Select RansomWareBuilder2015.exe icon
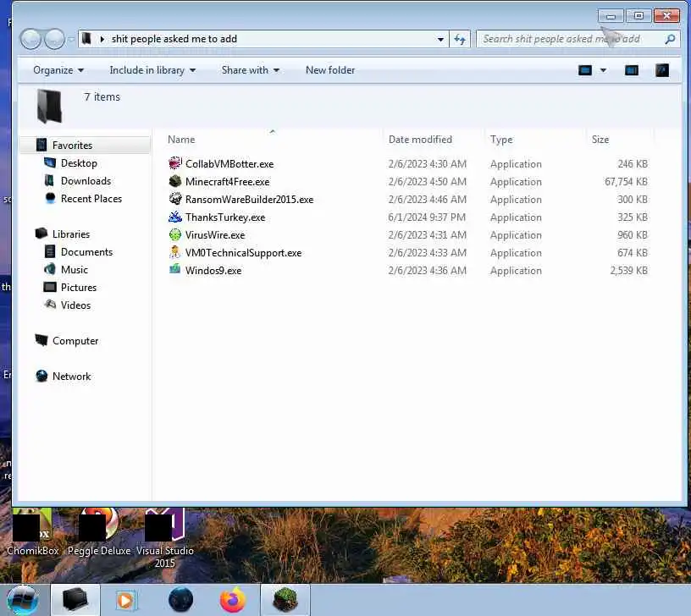 (x=175, y=199)
